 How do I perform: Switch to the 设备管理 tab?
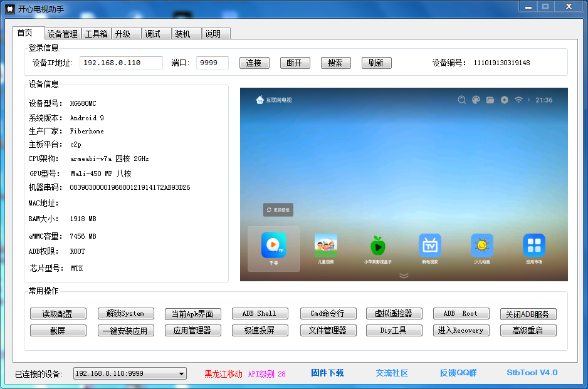tap(63, 34)
